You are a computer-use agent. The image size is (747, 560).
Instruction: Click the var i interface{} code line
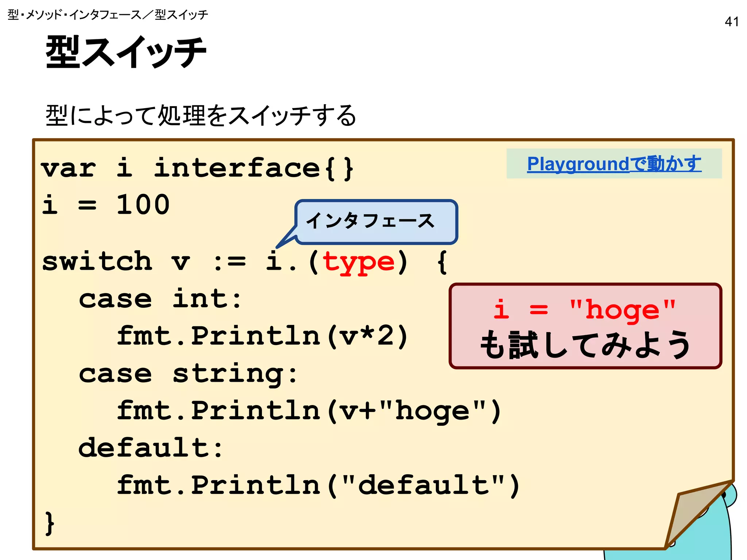coord(197,168)
